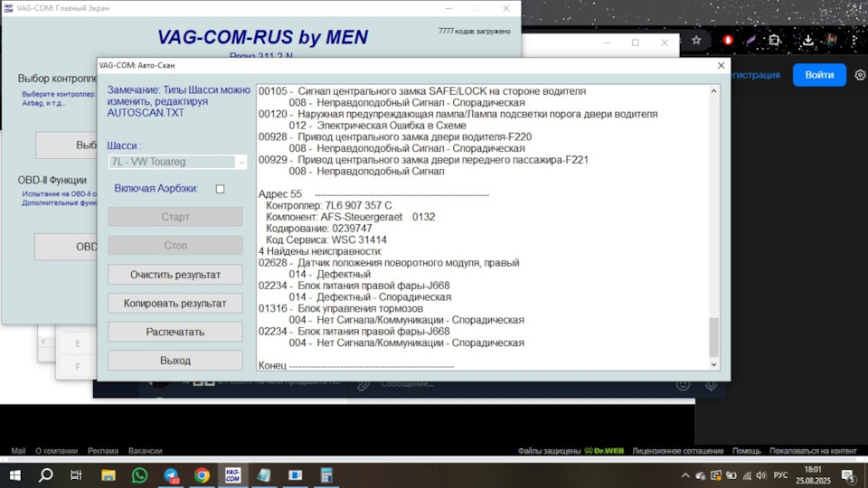The image size is (868, 488).
Task: Click scrollbar down arrow in results pane
Action: [713, 364]
